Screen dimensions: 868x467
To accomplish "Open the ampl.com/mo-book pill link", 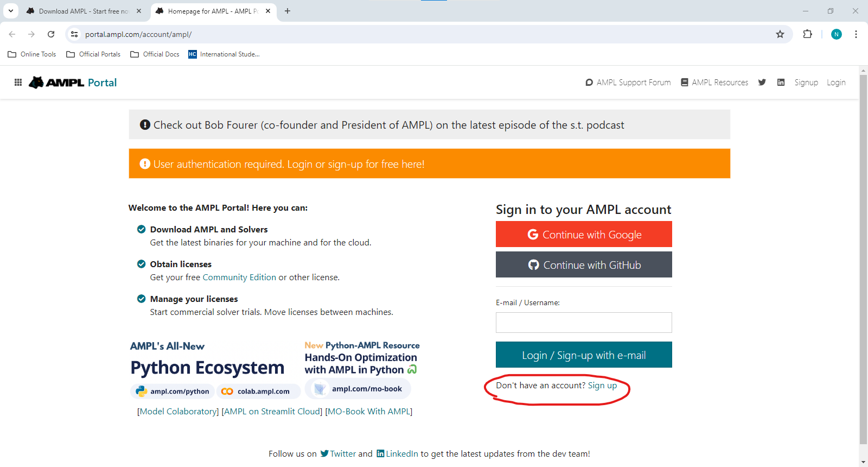I will [x=358, y=389].
